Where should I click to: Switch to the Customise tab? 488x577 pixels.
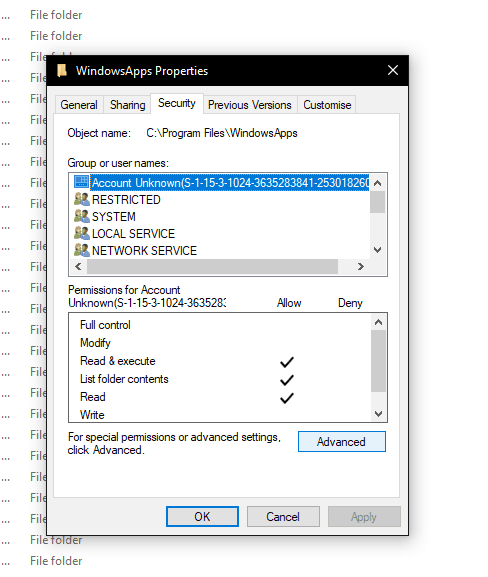click(x=327, y=105)
